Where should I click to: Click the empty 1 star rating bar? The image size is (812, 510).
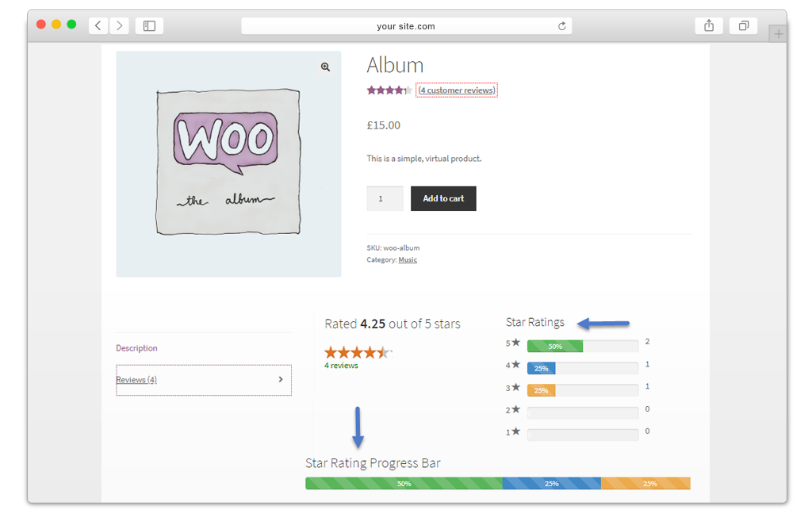(583, 435)
